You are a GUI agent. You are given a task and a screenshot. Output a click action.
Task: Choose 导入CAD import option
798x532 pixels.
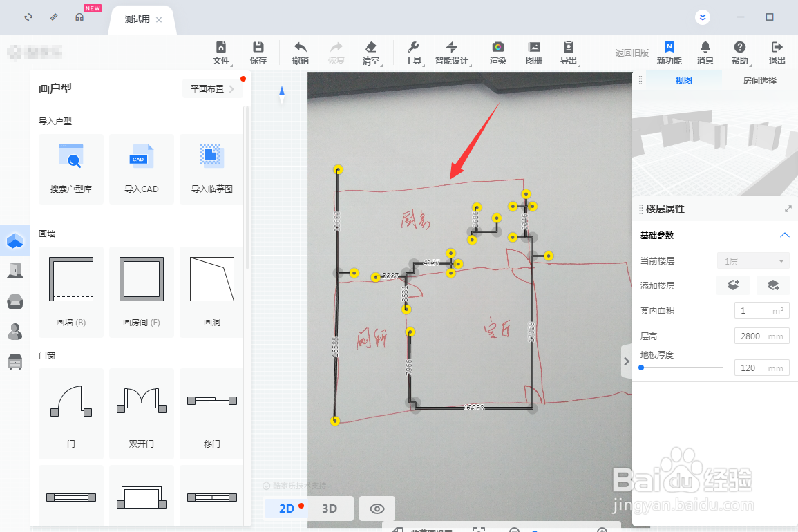142,169
